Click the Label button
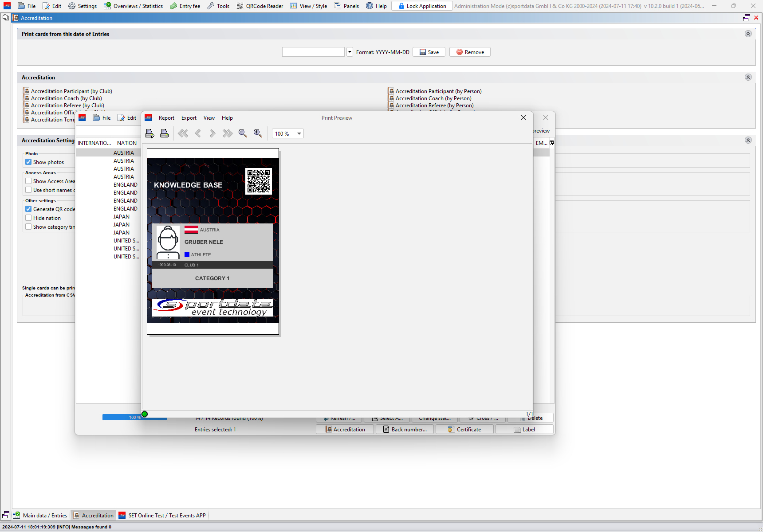 pos(524,429)
